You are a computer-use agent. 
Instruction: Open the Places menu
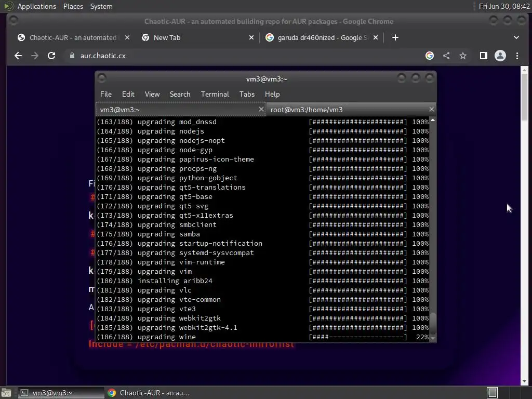(73, 6)
